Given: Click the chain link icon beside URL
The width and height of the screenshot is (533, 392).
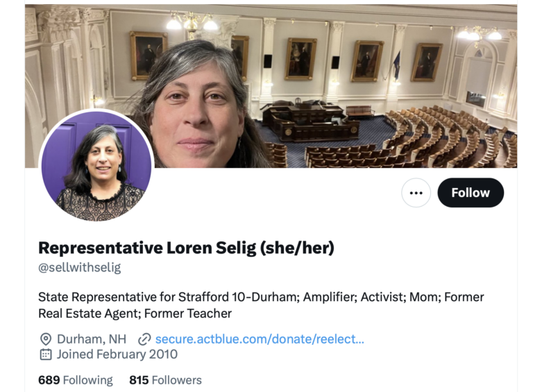Looking at the screenshot, I should (144, 339).
